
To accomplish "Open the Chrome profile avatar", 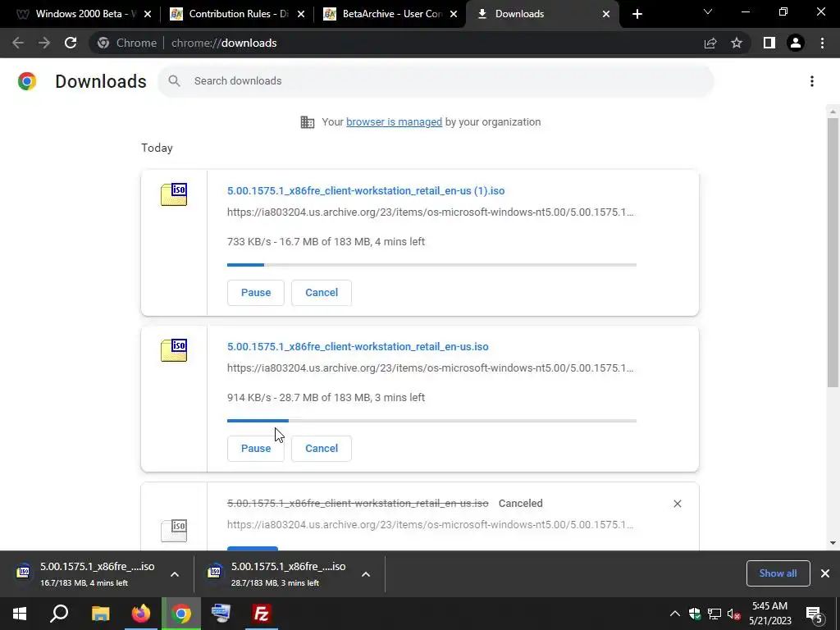I will [796, 43].
